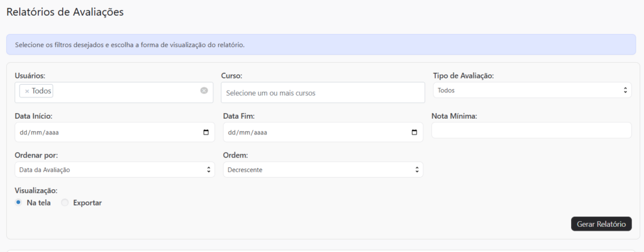Image resolution: width=644 pixels, height=252 pixels.
Task: Select the "Exportar" visualization option
Action: (x=65, y=202)
